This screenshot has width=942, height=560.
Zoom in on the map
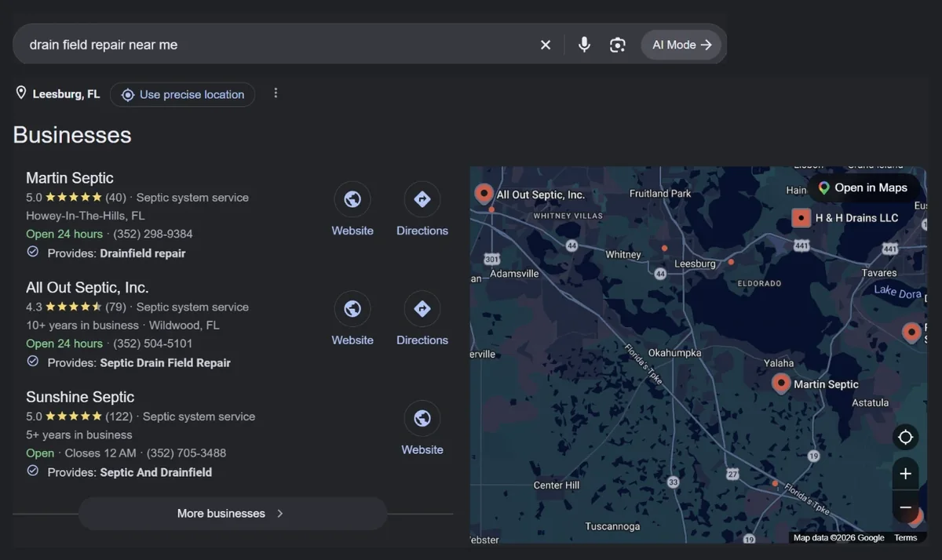click(x=905, y=474)
